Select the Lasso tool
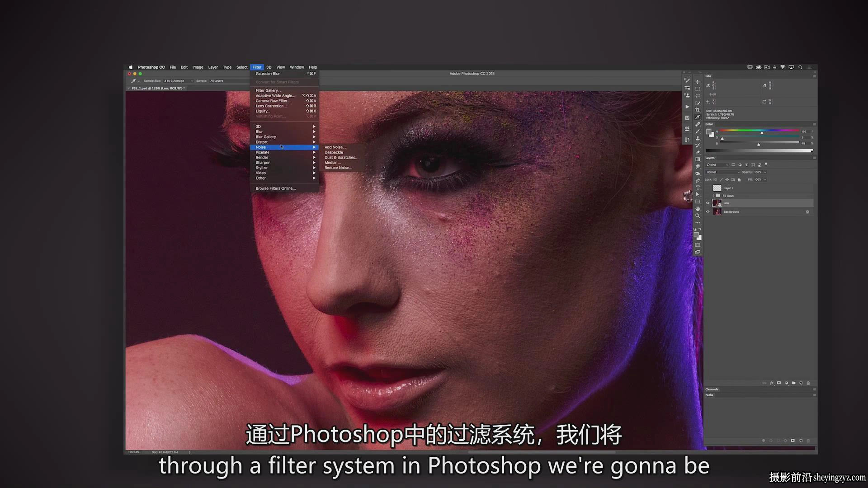The width and height of the screenshot is (868, 488). tap(698, 96)
